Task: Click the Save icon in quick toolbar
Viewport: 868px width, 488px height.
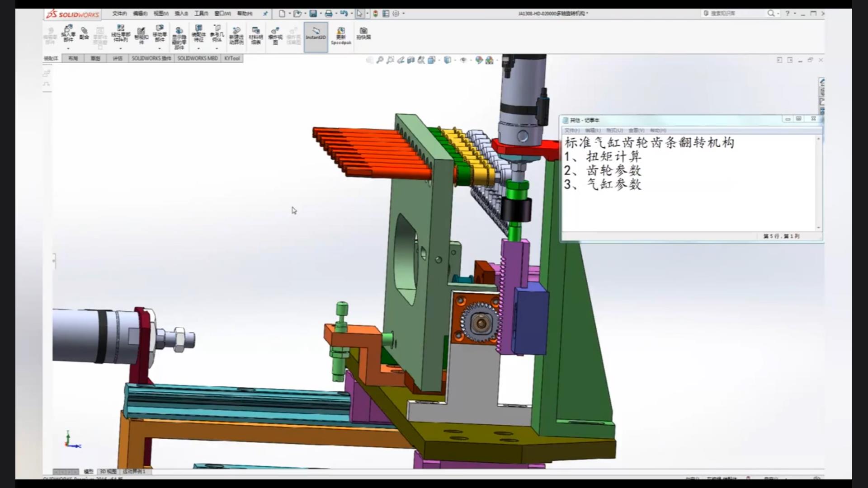Action: click(x=313, y=14)
